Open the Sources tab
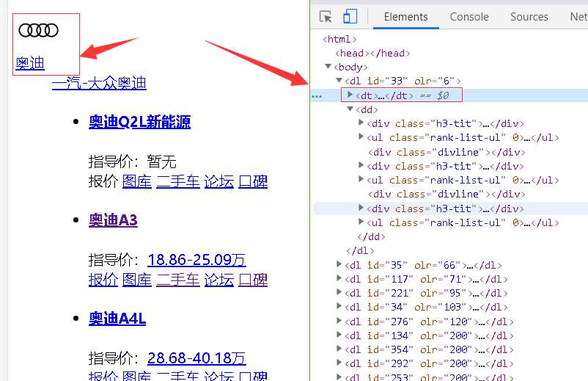Image resolution: width=588 pixels, height=381 pixels. 529,17
